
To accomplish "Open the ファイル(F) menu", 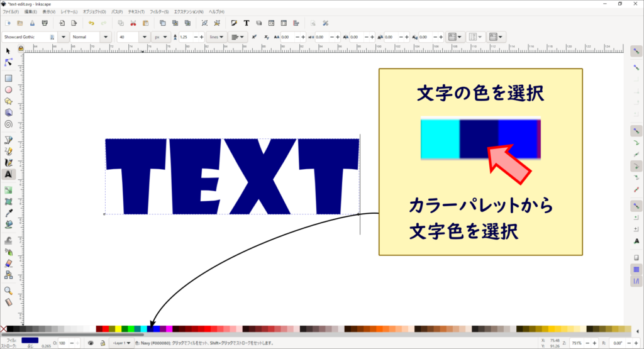I will [x=11, y=12].
